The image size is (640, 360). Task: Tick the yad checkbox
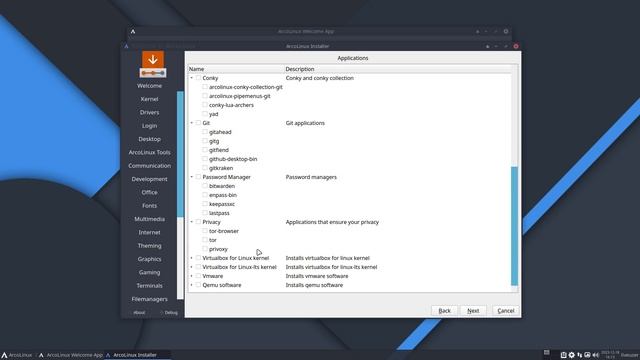click(205, 114)
